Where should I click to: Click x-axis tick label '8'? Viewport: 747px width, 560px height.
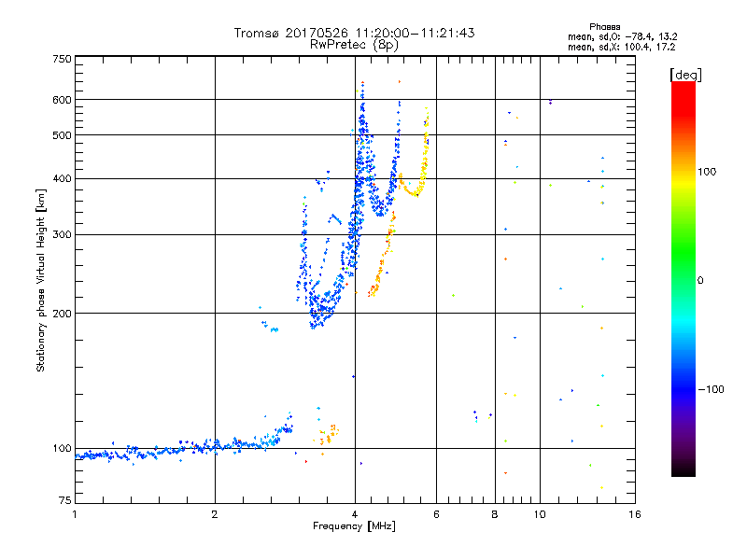[x=495, y=514]
